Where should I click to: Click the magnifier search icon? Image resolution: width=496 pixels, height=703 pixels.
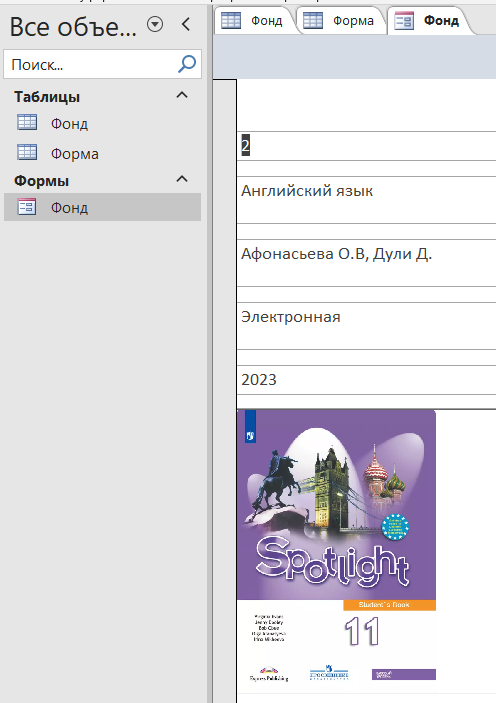coord(187,64)
